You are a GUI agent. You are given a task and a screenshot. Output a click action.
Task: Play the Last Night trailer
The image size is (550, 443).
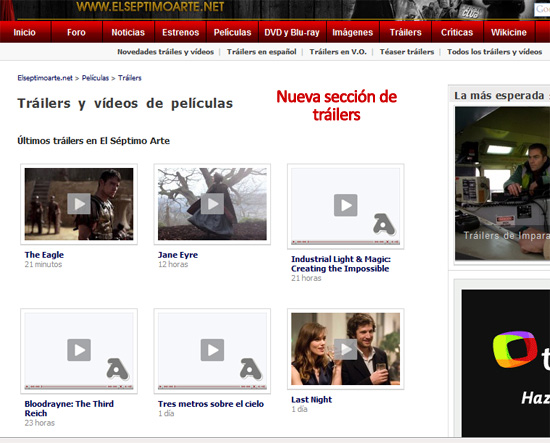pos(346,349)
